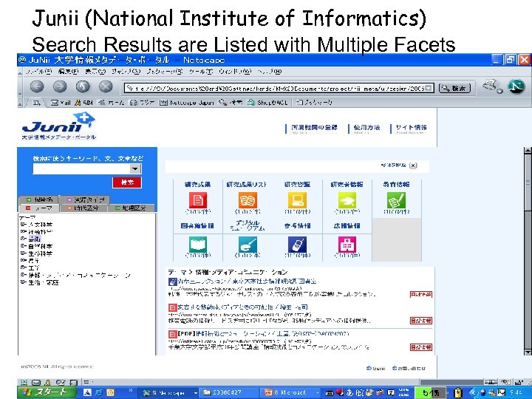The height and width of the screenshot is (399, 532).
Task: Open the 使用方法 help link
Action: point(366,128)
